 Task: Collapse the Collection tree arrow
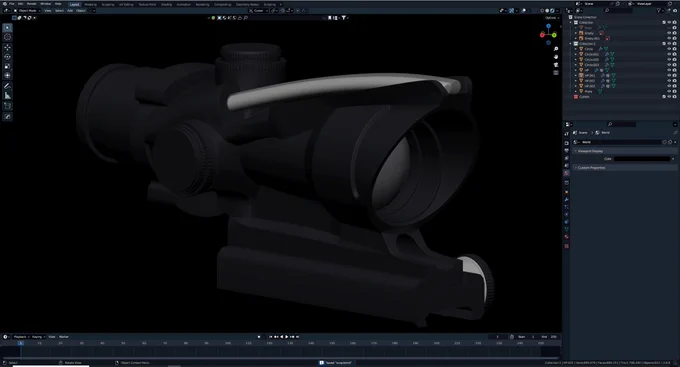pos(571,23)
